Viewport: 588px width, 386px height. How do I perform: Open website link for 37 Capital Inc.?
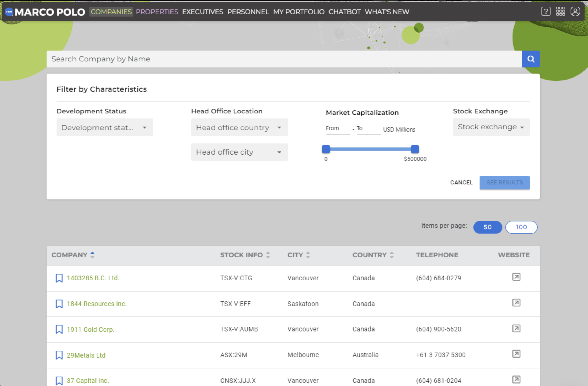click(516, 379)
